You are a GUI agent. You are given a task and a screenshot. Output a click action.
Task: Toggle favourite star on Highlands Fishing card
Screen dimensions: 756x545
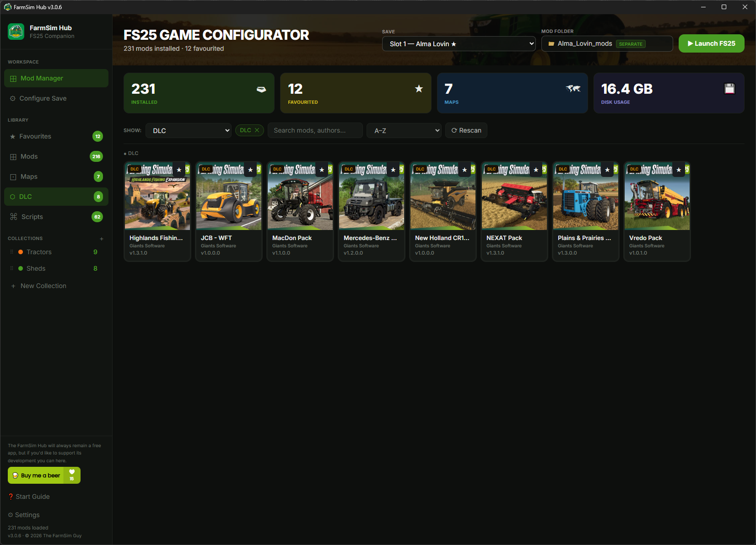179,170
